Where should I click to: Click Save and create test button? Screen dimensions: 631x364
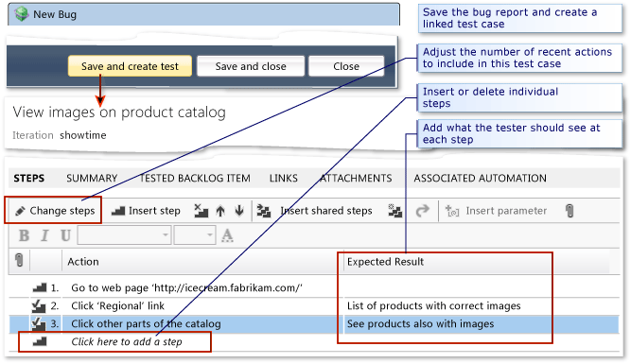click(130, 66)
